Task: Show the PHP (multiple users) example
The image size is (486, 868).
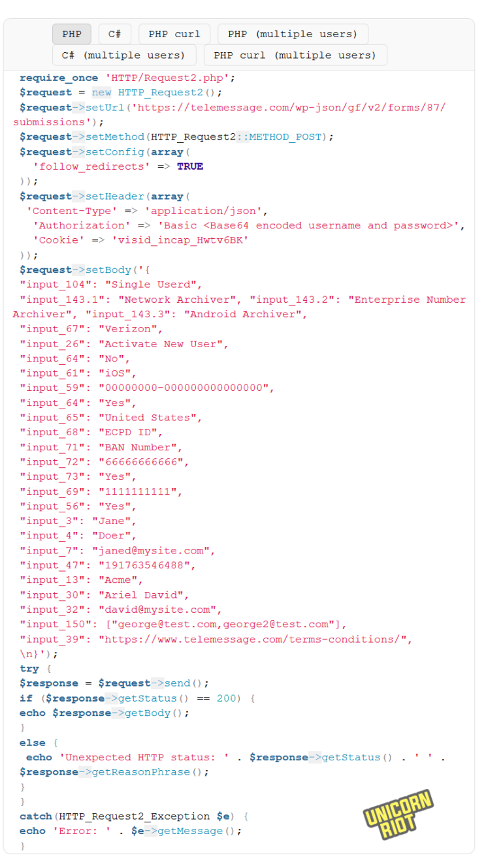Action: [293, 34]
